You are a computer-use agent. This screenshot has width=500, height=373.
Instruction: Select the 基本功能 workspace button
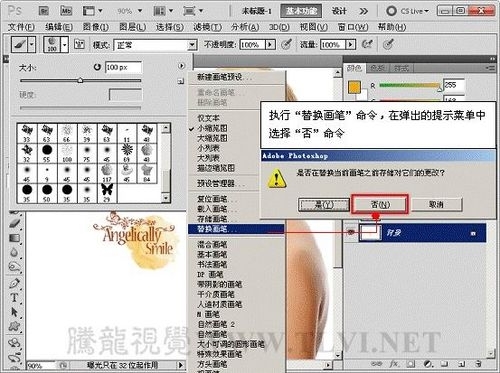pos(301,11)
